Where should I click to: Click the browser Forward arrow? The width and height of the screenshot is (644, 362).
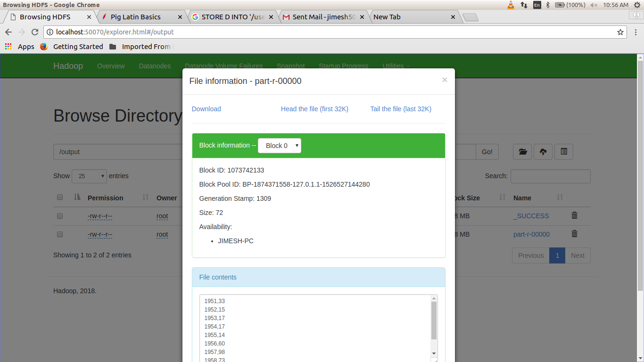tap(21, 32)
